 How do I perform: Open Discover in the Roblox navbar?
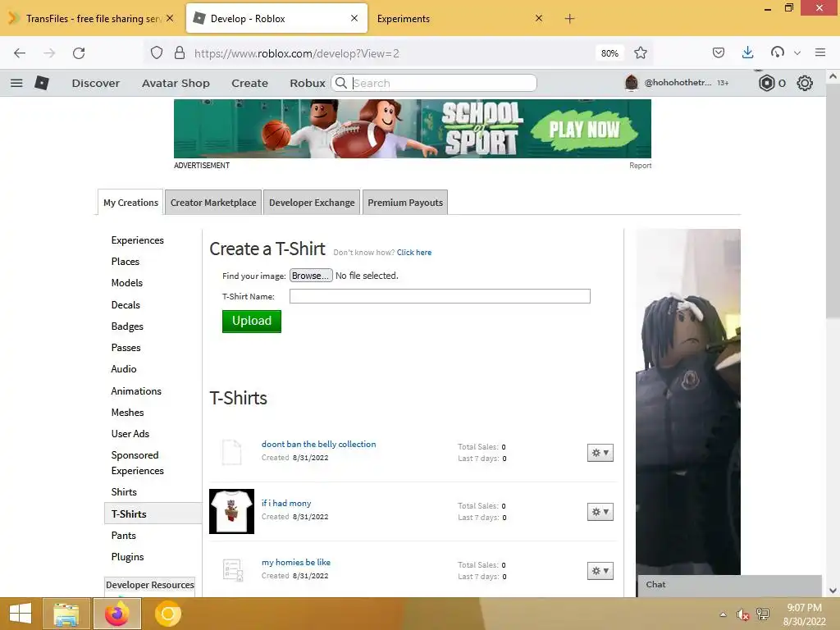[x=96, y=83]
